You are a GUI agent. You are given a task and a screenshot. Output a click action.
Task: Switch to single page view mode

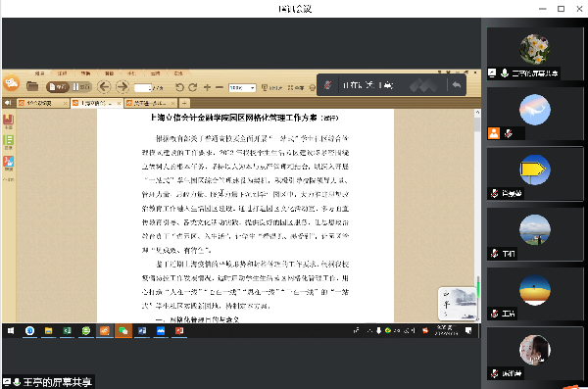(x=58, y=87)
